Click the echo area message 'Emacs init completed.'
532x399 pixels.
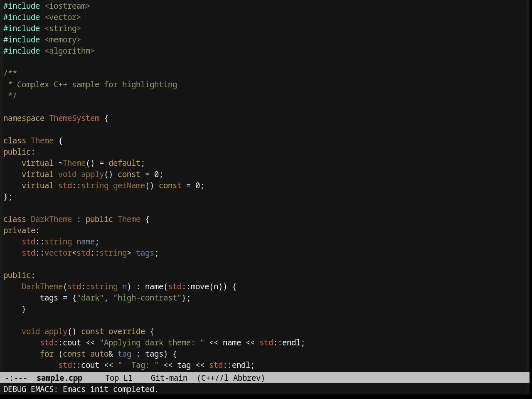click(x=111, y=389)
